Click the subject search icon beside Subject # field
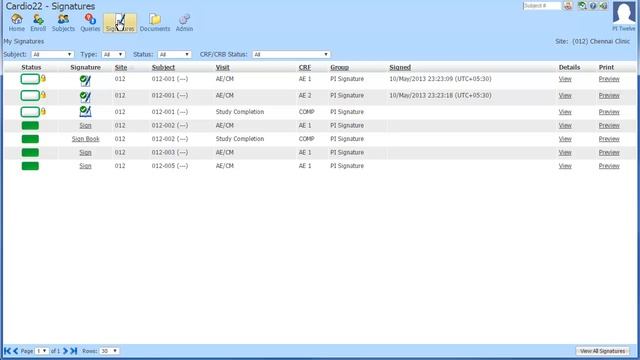The image size is (640, 360). (568, 6)
